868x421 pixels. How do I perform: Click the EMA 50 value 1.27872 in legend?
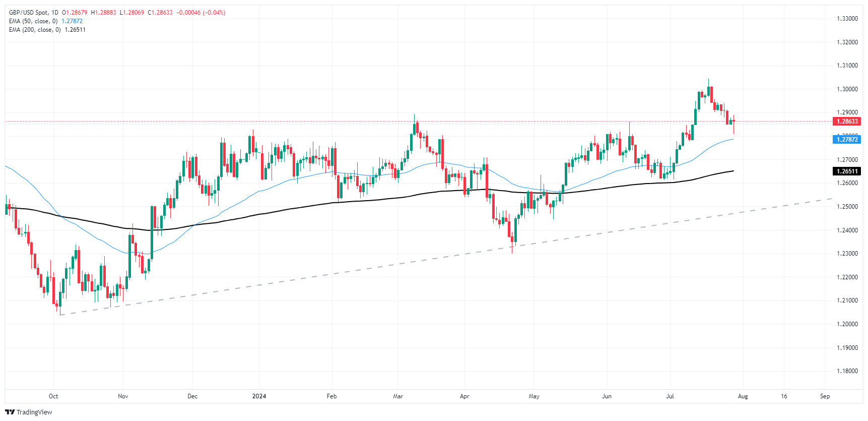tap(72, 21)
